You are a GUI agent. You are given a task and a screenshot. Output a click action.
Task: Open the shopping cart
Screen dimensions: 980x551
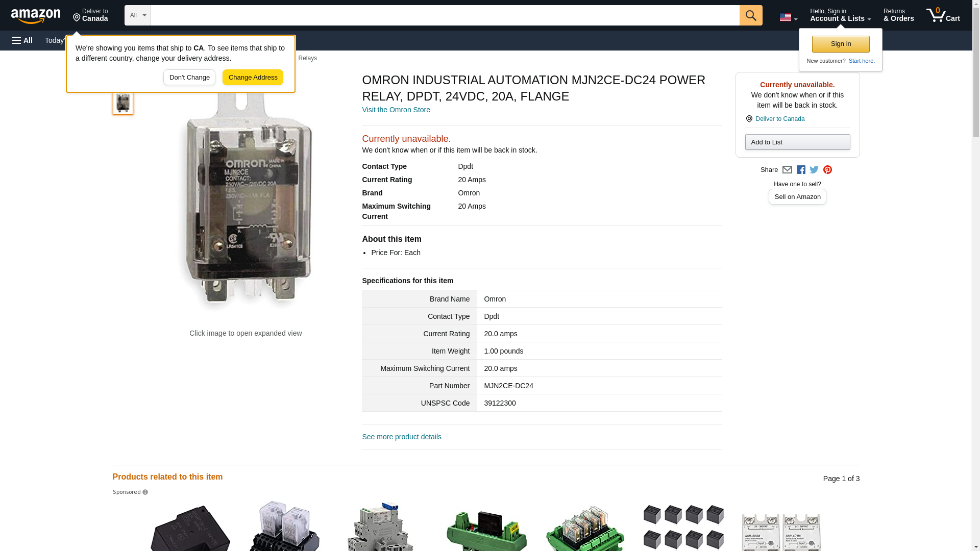(943, 15)
